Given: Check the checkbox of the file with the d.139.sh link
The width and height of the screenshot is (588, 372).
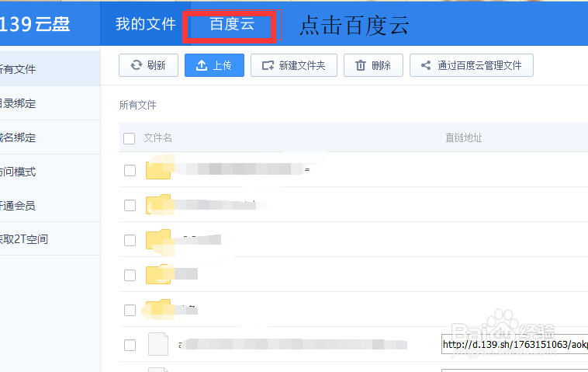Looking at the screenshot, I should pos(130,345).
